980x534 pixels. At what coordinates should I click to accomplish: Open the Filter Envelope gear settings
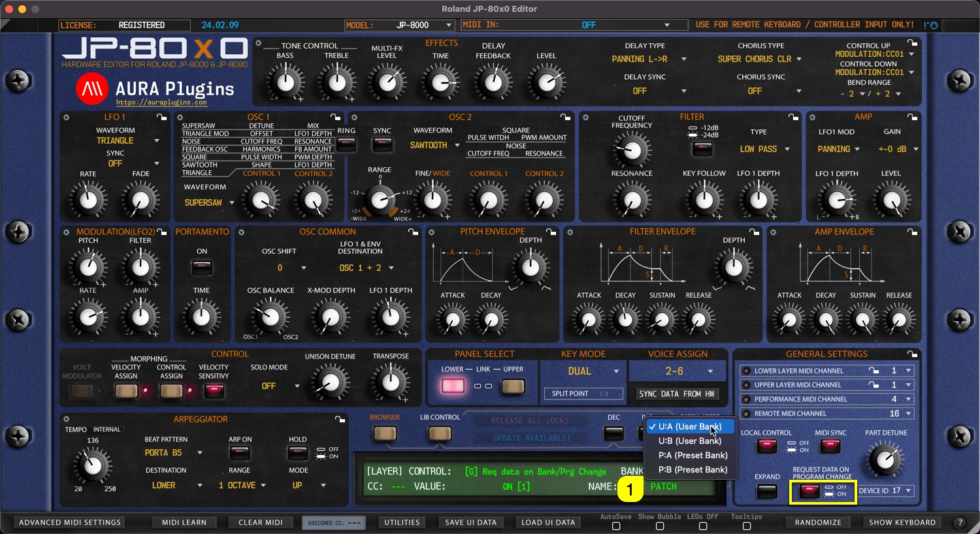click(x=570, y=232)
